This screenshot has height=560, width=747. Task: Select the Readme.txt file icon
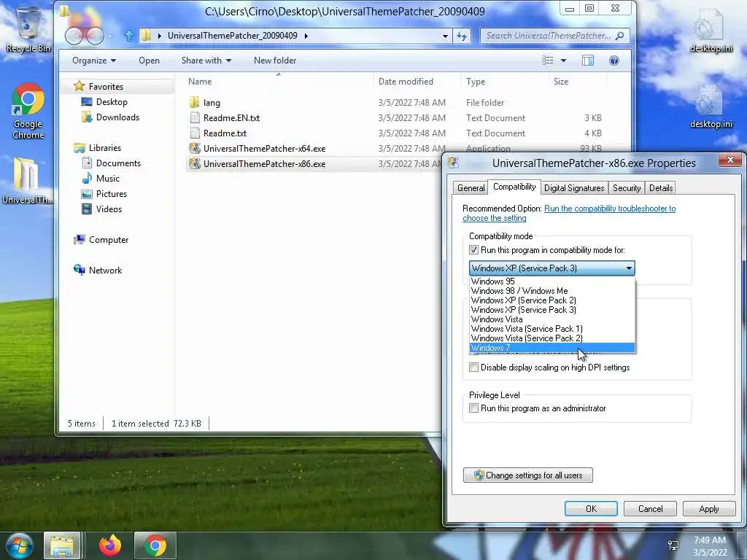(x=194, y=133)
